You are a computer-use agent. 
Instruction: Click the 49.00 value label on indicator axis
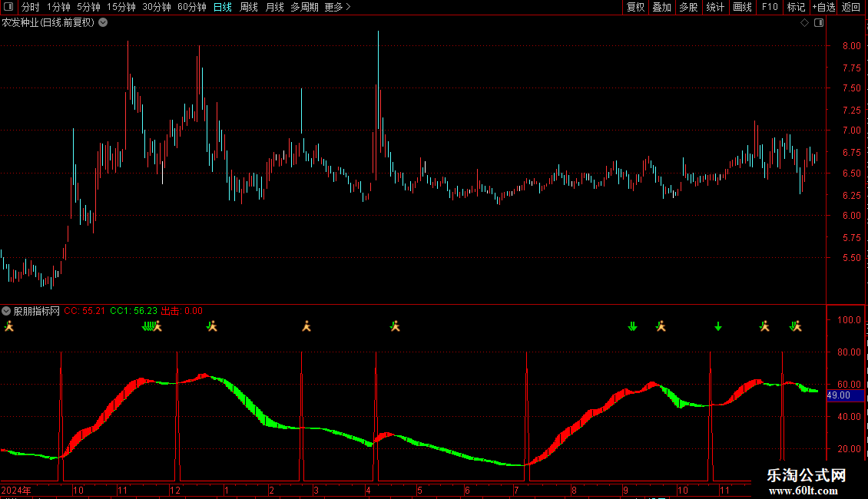pyautogui.click(x=845, y=395)
